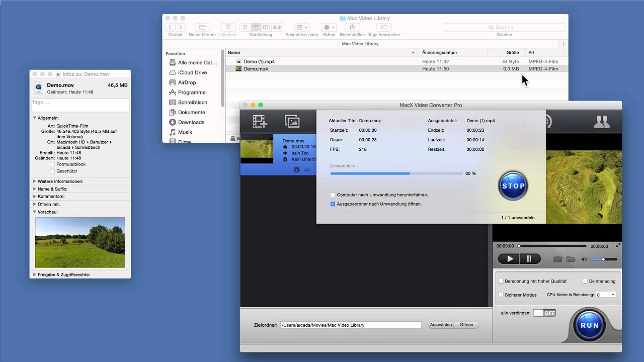Click the Zielordner path input field
This screenshot has height=362, width=644.
[x=351, y=325]
